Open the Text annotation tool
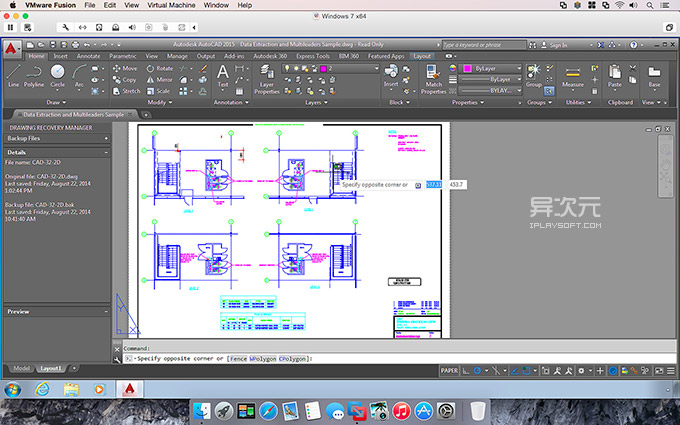The image size is (680, 425). point(222,76)
